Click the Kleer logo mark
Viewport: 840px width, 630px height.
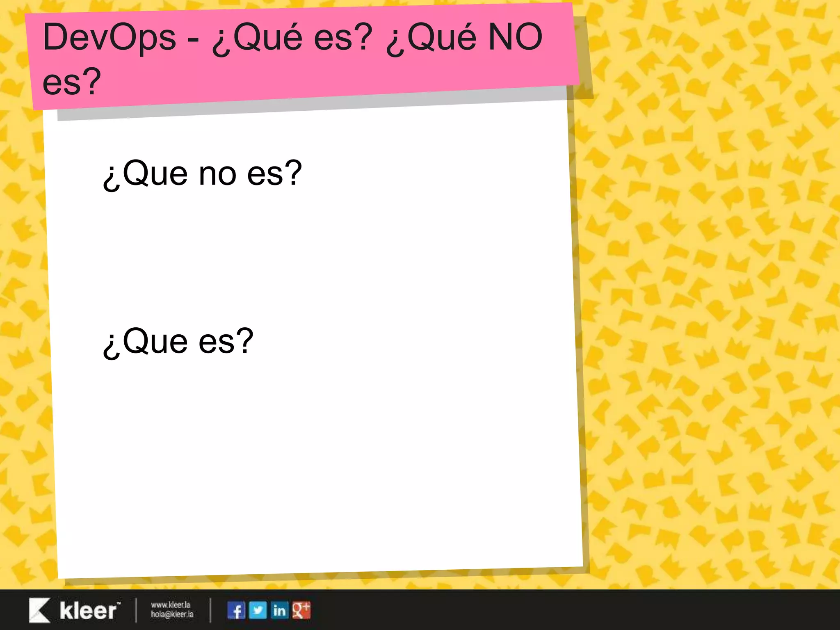point(39,610)
